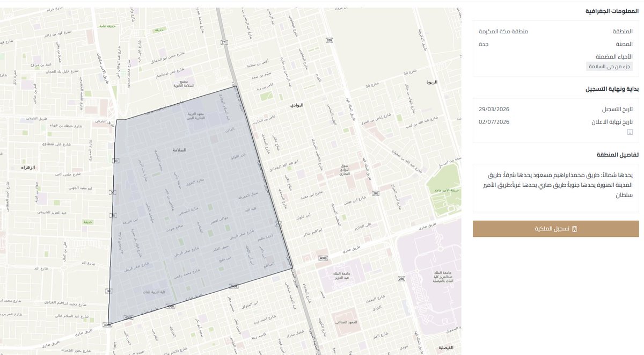644x355 pixels.
Task: Select the جزء من حي السلامة tag
Action: pos(609,67)
